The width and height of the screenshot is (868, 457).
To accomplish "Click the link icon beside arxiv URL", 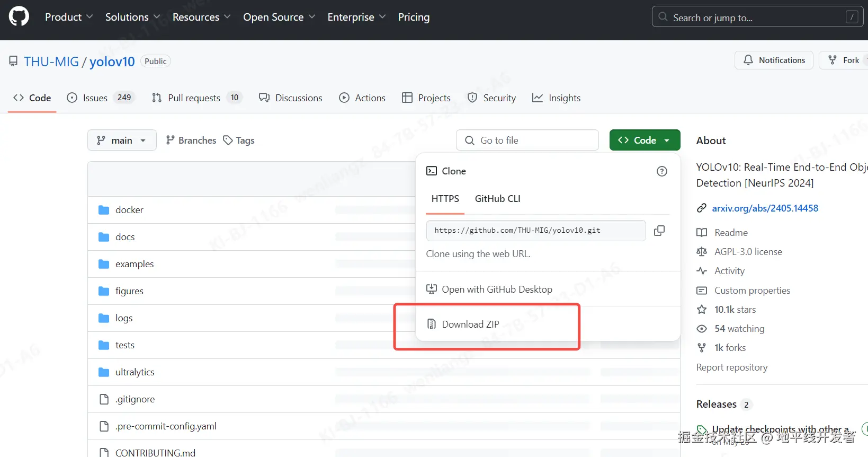I will pos(701,208).
